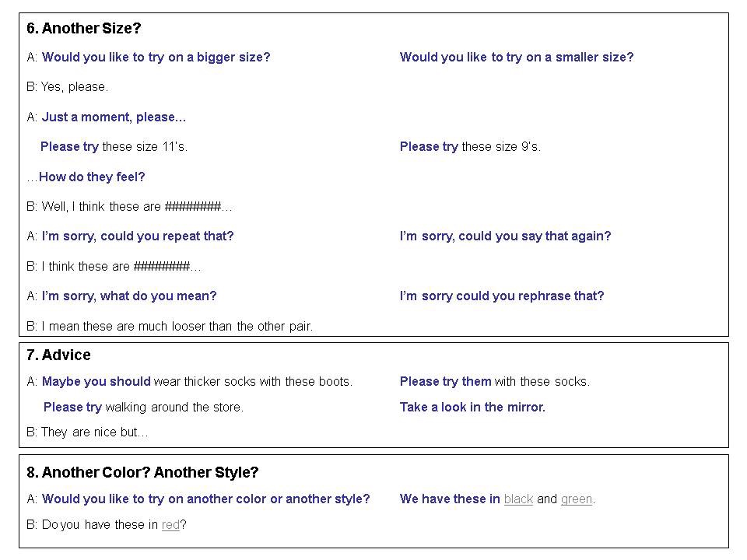Image resolution: width=747 pixels, height=560 pixels.
Task: Click the line about thicker socks with boots
Action: (197, 382)
